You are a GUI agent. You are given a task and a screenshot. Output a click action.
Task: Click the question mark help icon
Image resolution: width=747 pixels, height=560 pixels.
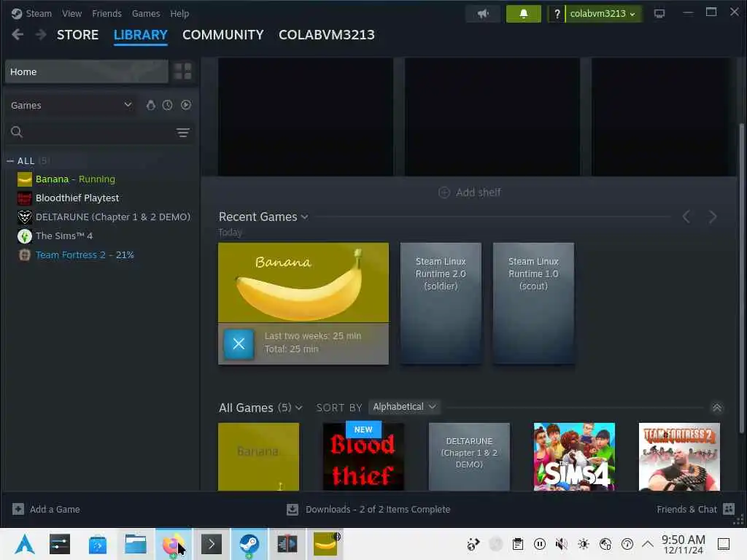click(x=557, y=14)
